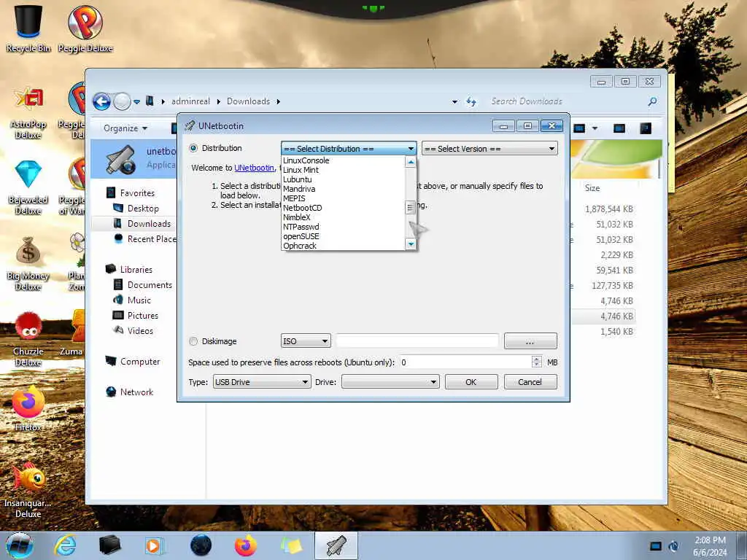The height and width of the screenshot is (560, 747).
Task: Click the browse "..." button for disk image
Action: coord(530,341)
